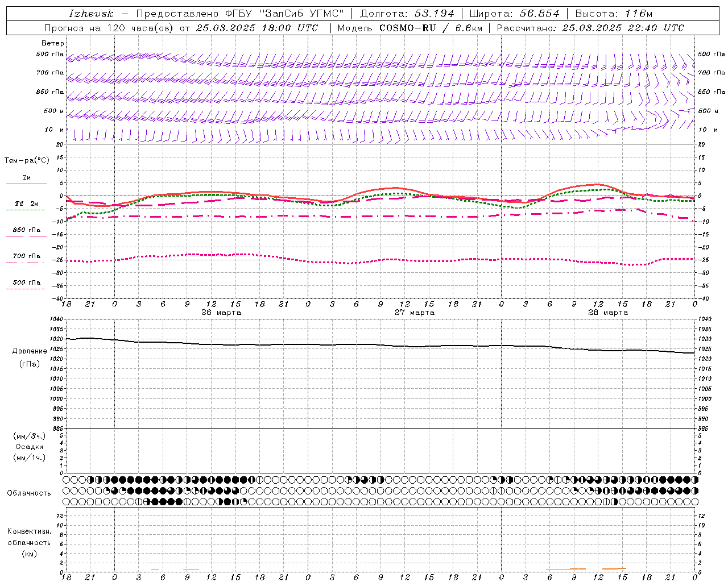Click the 500 м wind level label on left
The image size is (728, 582).
pos(54,111)
